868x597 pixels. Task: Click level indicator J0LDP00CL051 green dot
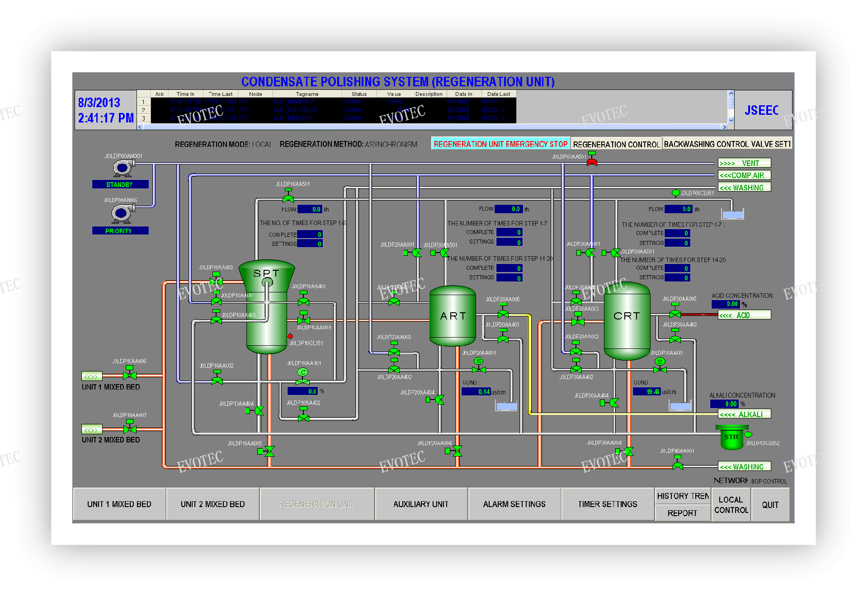[676, 193]
